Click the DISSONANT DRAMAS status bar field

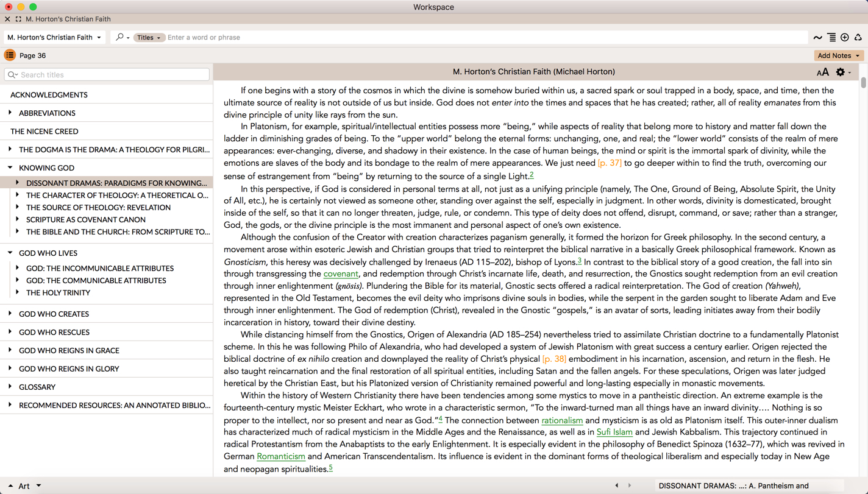(750, 485)
